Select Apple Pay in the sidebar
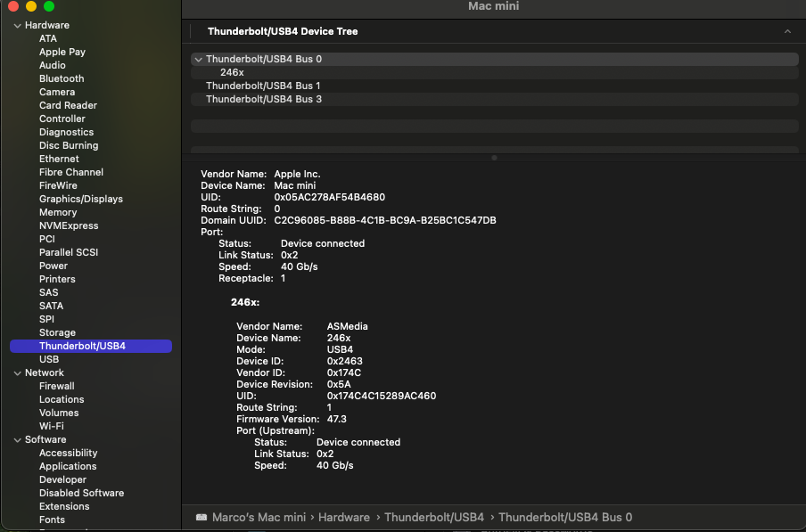 (x=62, y=52)
